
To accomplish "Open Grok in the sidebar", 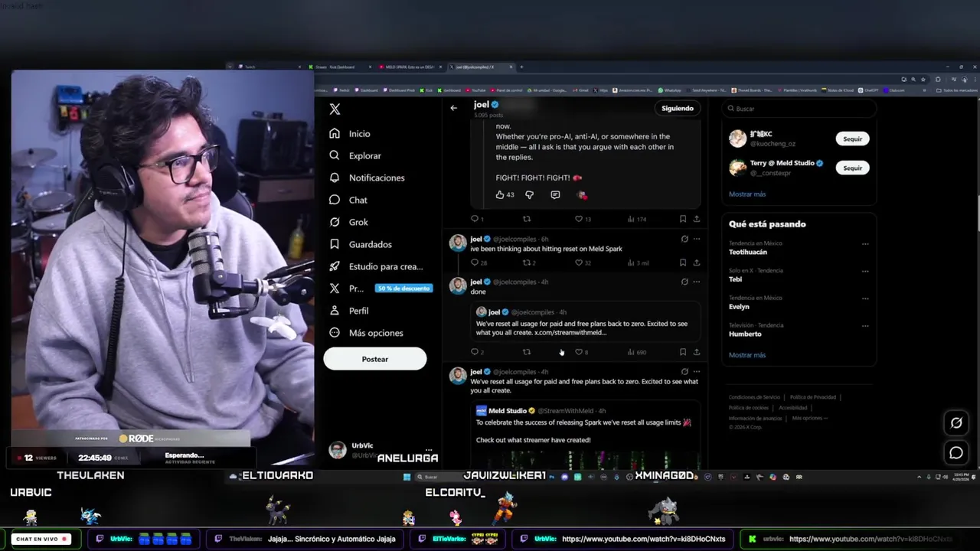I will click(x=348, y=222).
